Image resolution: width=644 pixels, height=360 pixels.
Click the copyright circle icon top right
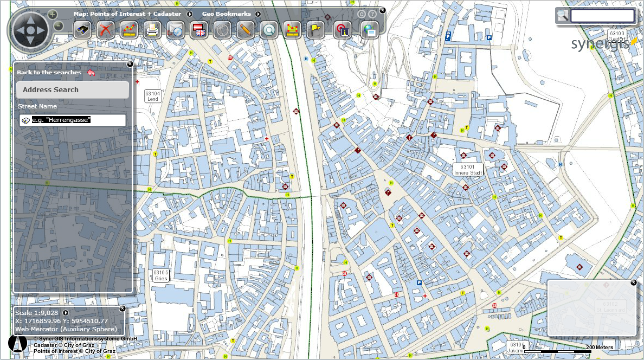tap(361, 14)
